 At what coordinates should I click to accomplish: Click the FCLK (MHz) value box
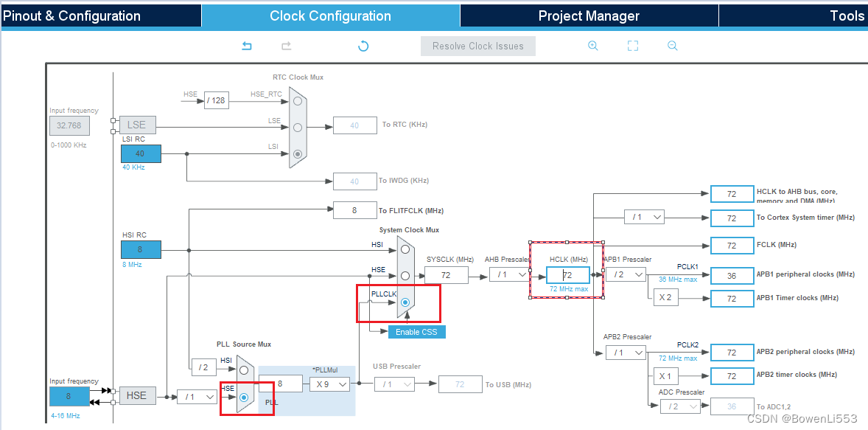(x=732, y=245)
